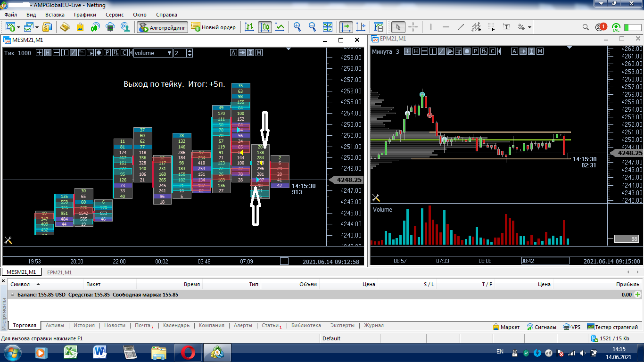This screenshot has height=362, width=644.
Task: Expand the Profiles dropdown arrow
Action: pos(37,27)
